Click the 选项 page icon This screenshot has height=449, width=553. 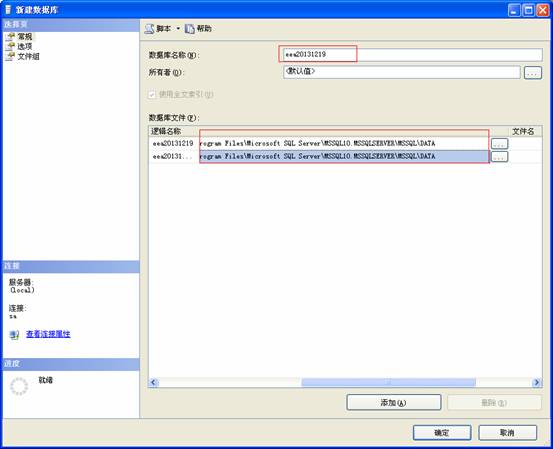tap(10, 46)
